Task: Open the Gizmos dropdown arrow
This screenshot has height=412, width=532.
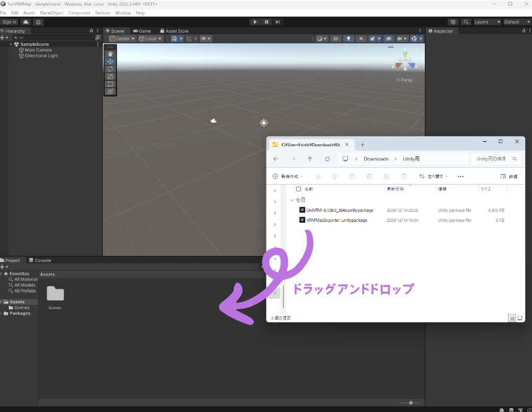Action: [421, 38]
